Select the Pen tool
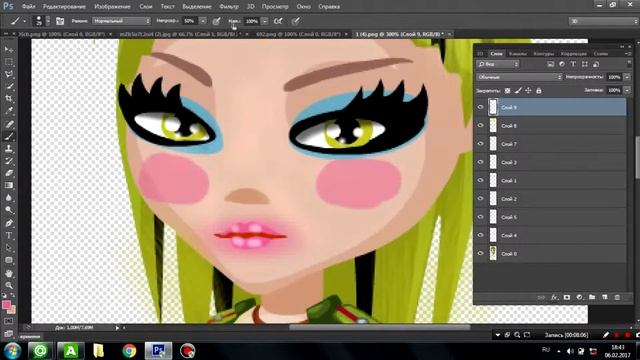Viewport: 640px width, 360px height. tap(9, 223)
